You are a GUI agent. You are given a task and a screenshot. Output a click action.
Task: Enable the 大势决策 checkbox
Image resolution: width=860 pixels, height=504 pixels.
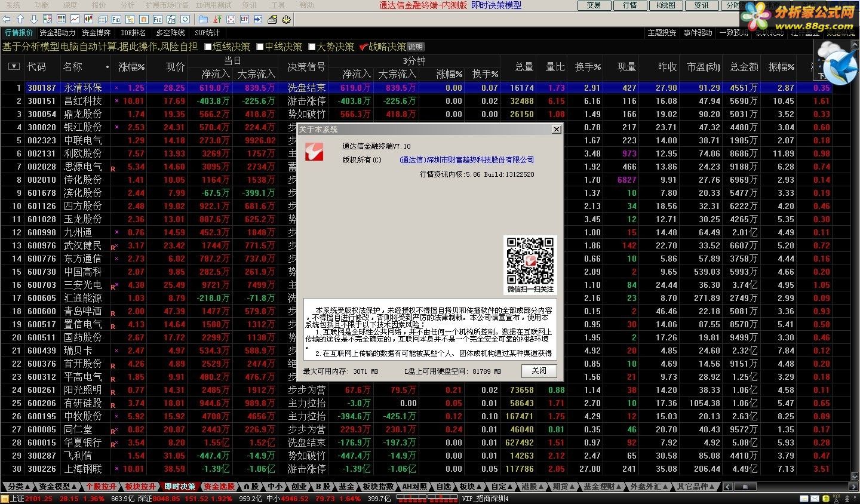coord(312,47)
